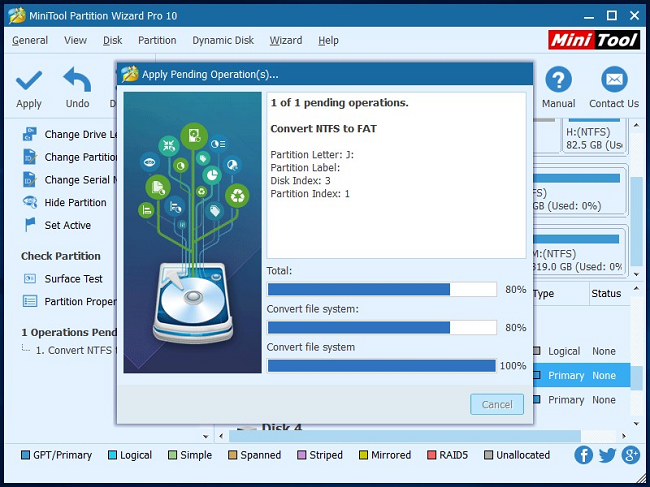Select Hide Partition in sidebar
The height and width of the screenshot is (487, 650).
(74, 203)
